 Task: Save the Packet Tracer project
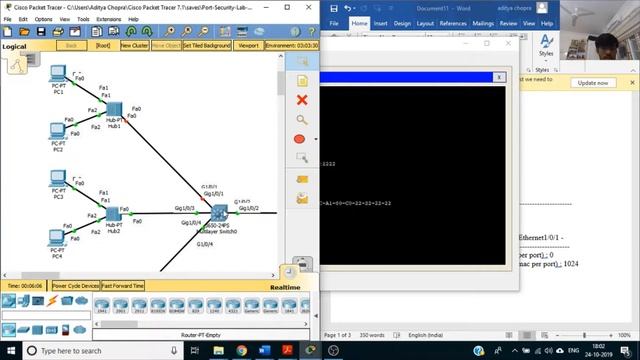pyautogui.click(x=41, y=31)
